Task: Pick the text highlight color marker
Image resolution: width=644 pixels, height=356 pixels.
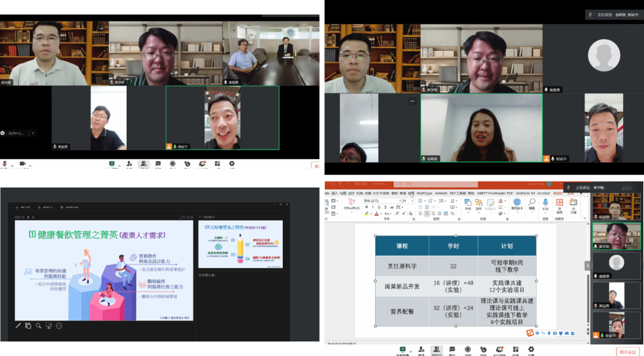Action: pyautogui.click(x=368, y=213)
